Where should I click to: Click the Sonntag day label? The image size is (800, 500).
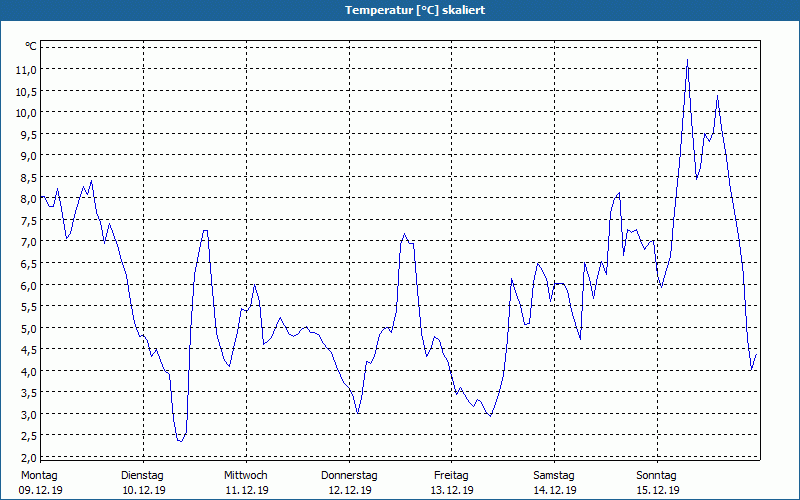click(657, 475)
